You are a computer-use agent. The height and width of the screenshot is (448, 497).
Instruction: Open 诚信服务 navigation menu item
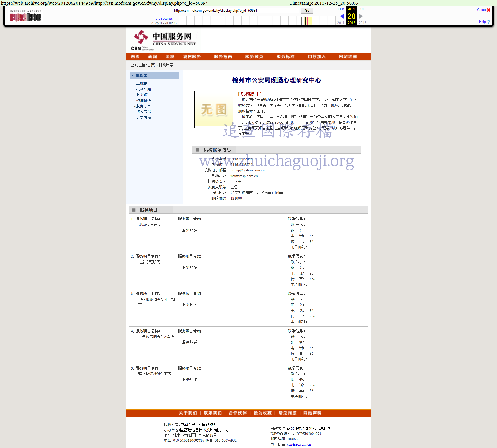click(x=192, y=57)
